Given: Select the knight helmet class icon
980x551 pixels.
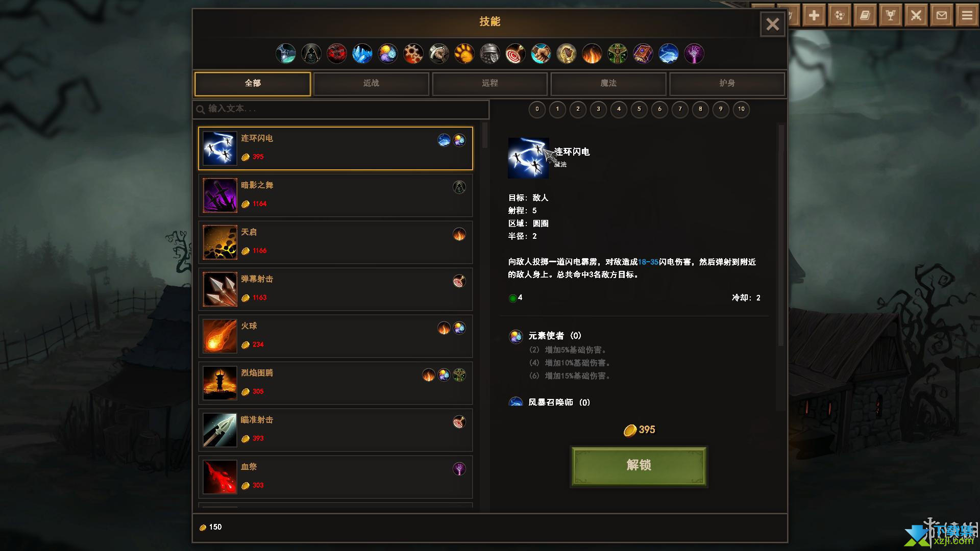Looking at the screenshot, I should coord(490,54).
